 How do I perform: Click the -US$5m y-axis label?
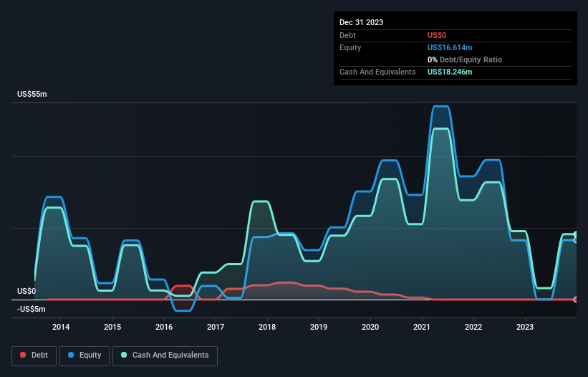(x=31, y=309)
